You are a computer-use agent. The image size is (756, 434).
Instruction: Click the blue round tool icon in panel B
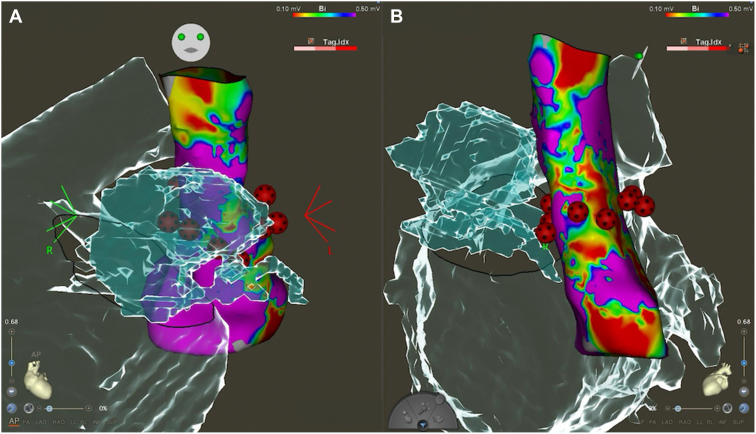(x=744, y=408)
